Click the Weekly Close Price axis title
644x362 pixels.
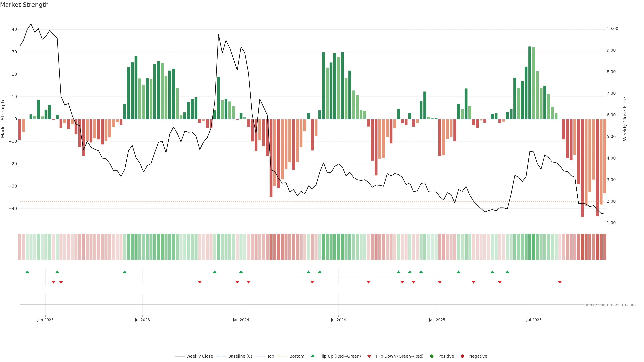tap(625, 119)
